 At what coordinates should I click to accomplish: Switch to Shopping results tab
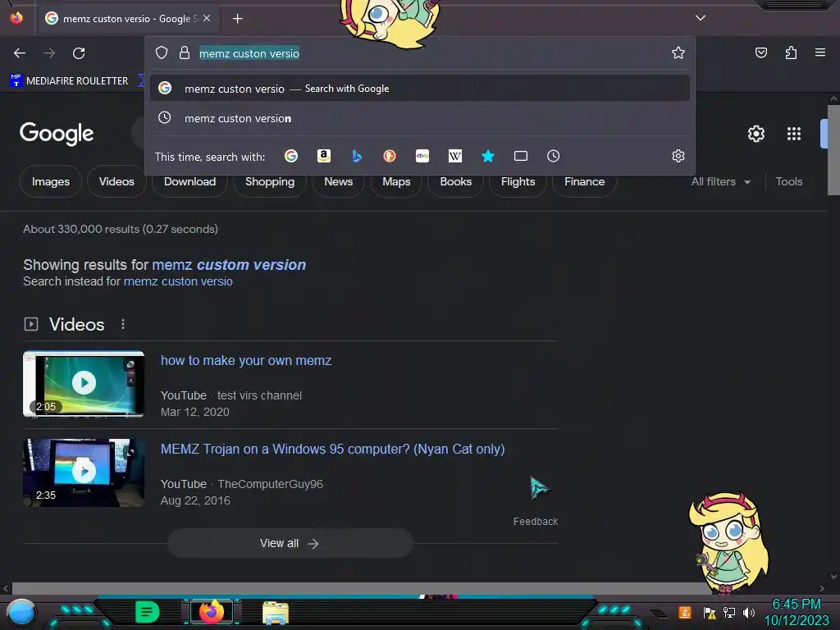pos(269,181)
